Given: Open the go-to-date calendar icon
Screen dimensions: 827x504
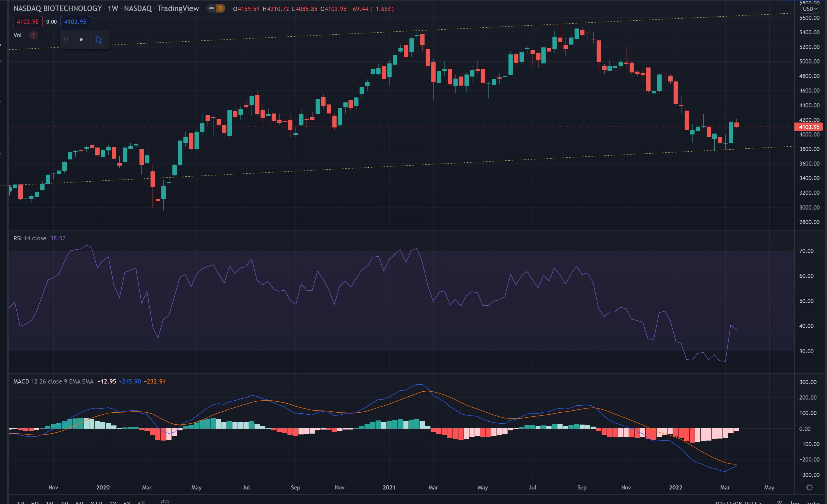Looking at the screenshot, I should tap(165, 502).
